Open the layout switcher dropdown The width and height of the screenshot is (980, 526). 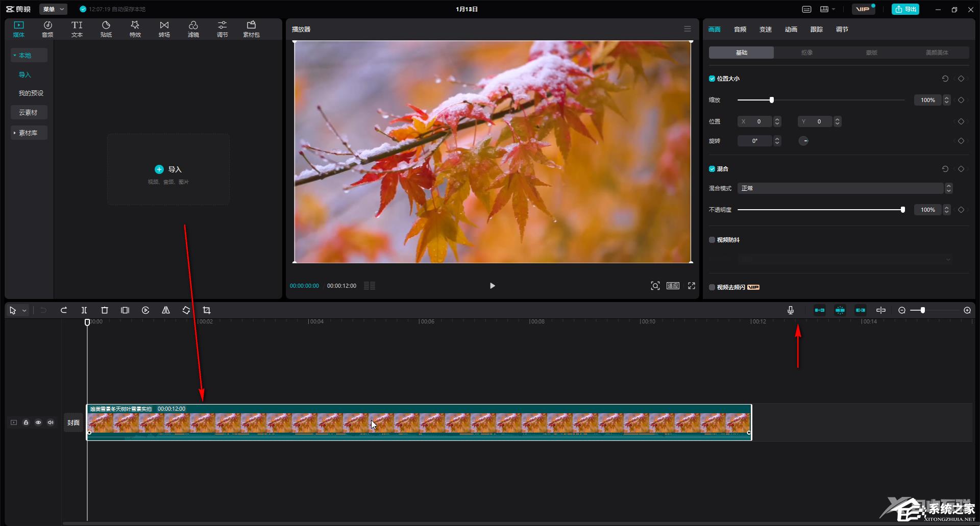[x=827, y=9]
